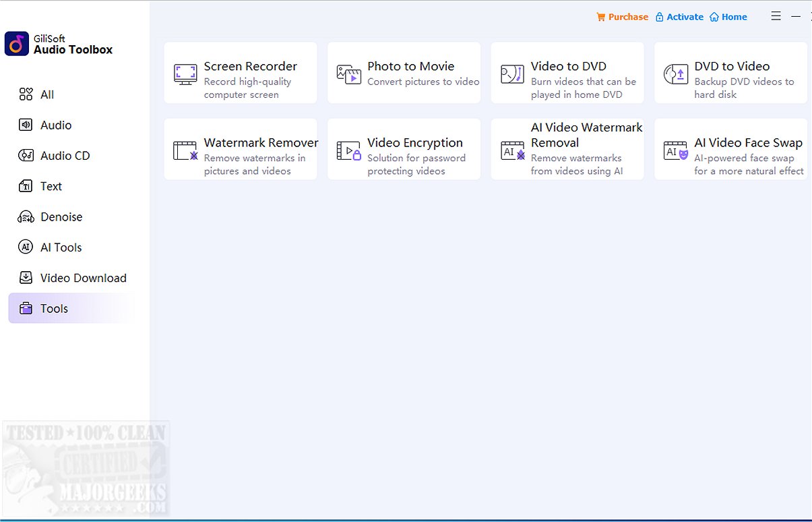Select the Text category label
The width and height of the screenshot is (812, 522).
[51, 186]
